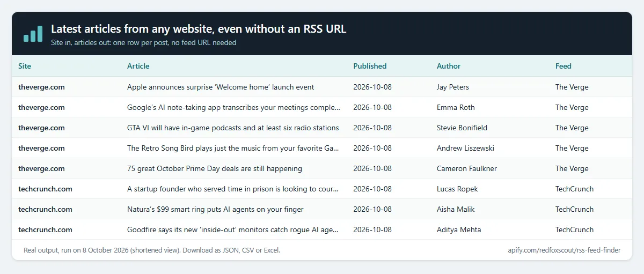Open the Natura's $99 smart ring article
644x274 pixels.
(x=215, y=209)
